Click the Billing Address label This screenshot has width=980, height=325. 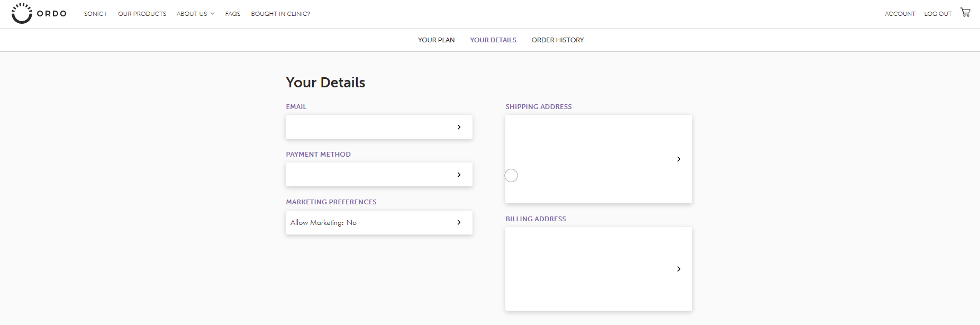pos(536,219)
